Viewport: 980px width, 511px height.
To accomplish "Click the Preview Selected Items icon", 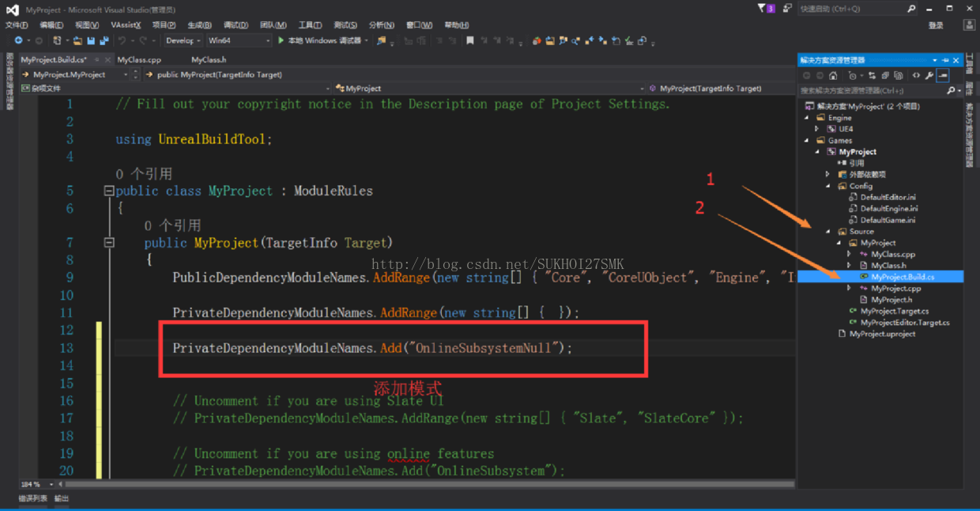I will pos(943,76).
